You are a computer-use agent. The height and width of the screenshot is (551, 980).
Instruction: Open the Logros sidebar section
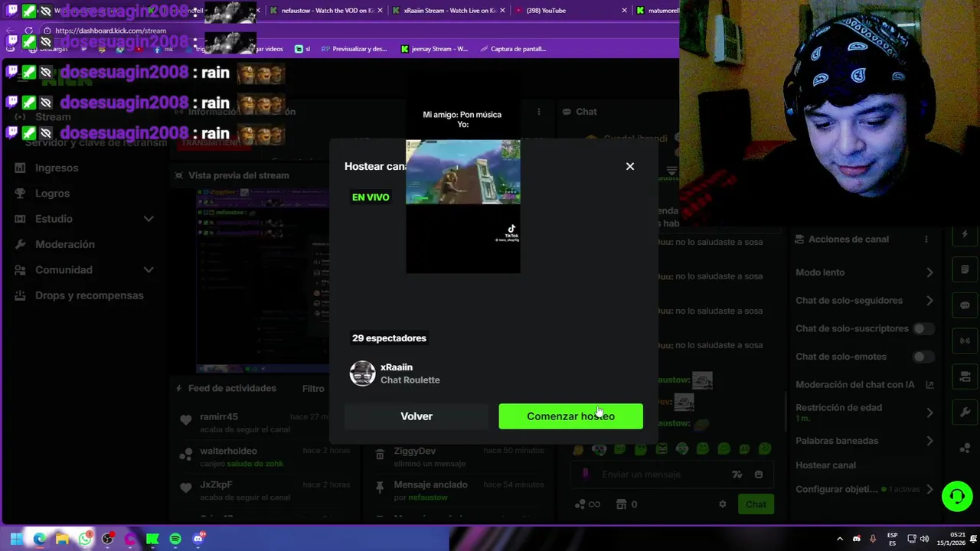52,194
